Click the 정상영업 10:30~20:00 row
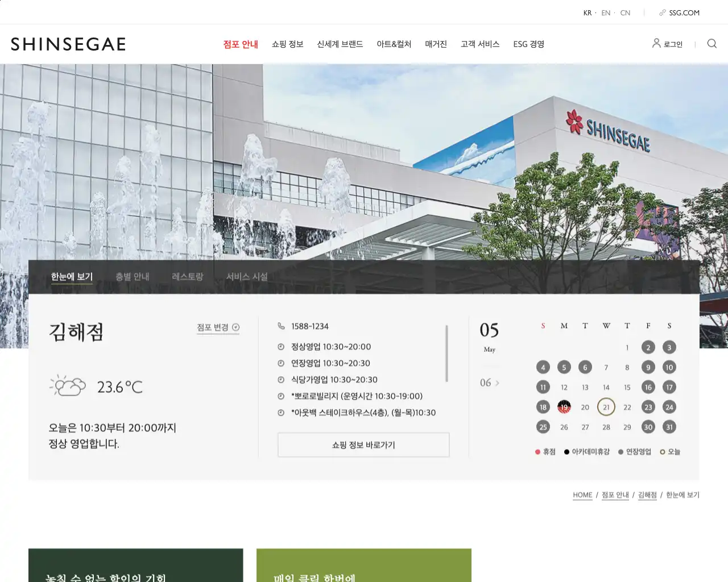This screenshot has height=582, width=728. [331, 347]
